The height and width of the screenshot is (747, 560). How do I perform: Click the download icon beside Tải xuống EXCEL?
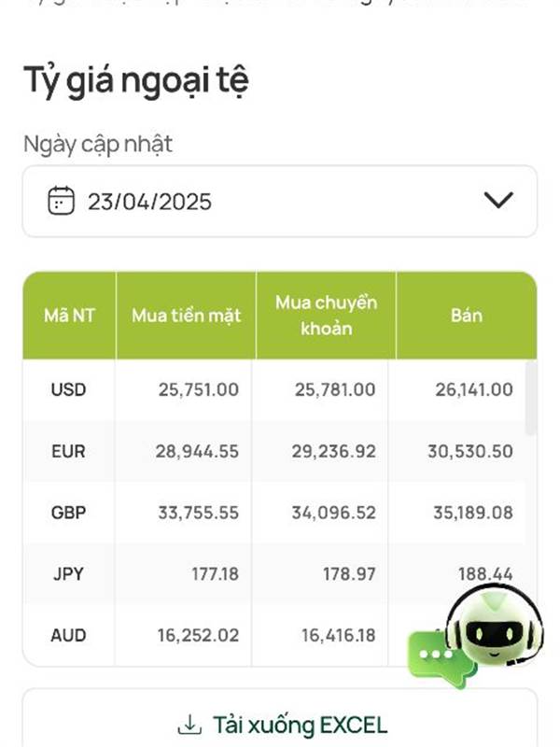point(189,725)
